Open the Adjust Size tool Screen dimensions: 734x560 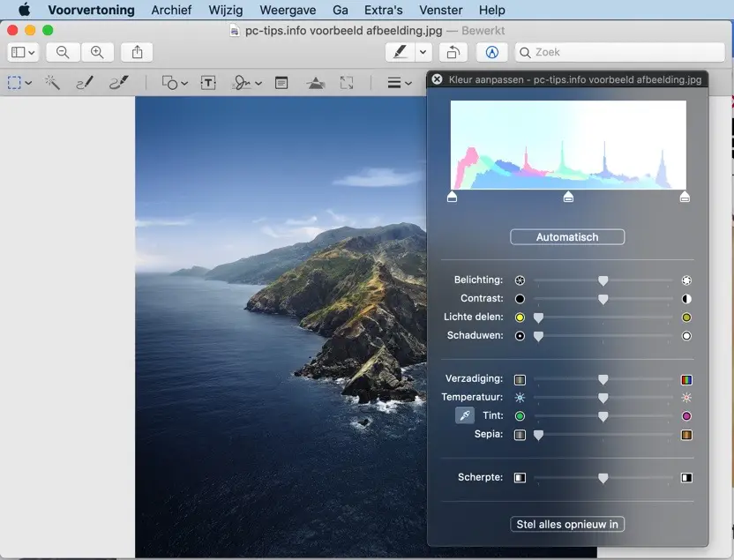(x=347, y=83)
